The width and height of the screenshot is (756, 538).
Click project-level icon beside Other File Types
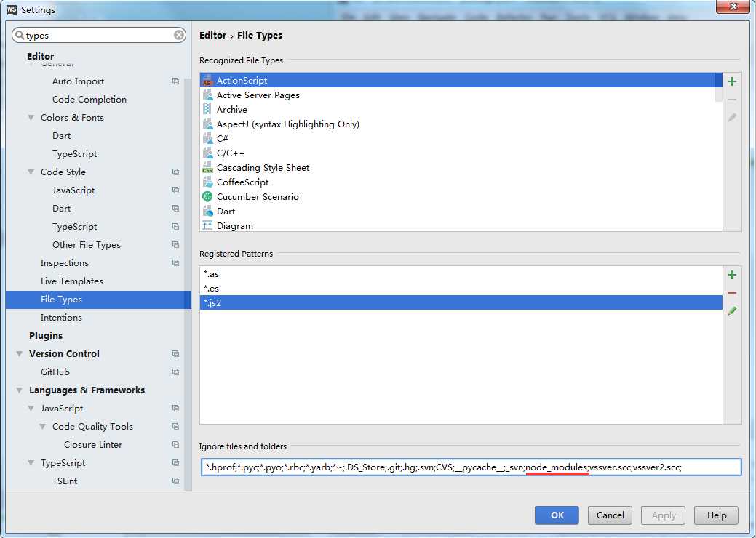[x=175, y=245]
